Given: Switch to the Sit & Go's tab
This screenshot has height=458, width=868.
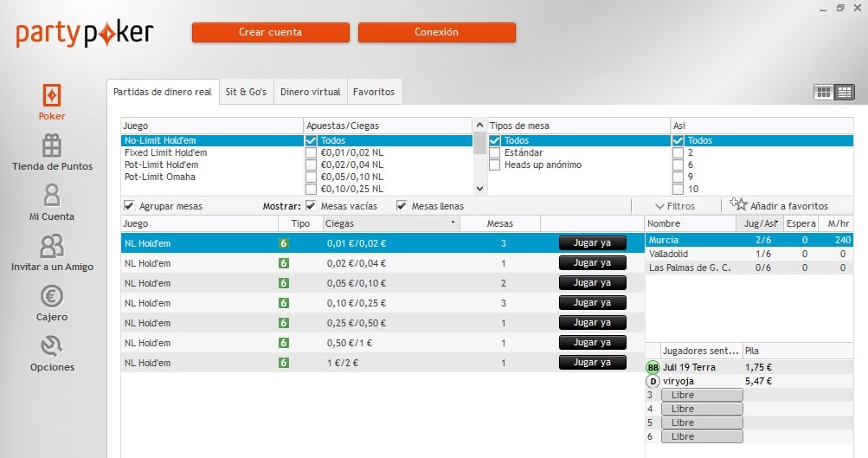Looking at the screenshot, I should [x=246, y=92].
